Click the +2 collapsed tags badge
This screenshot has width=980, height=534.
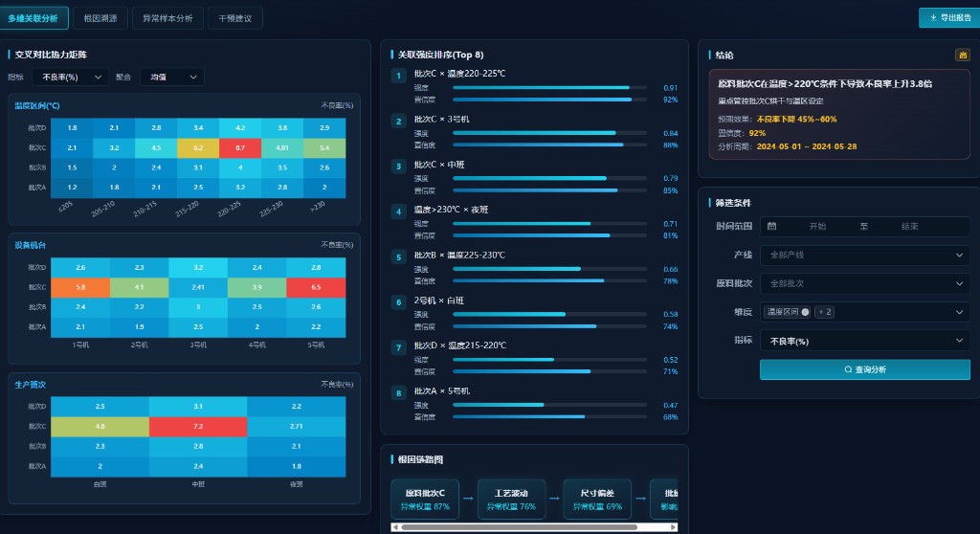(824, 312)
